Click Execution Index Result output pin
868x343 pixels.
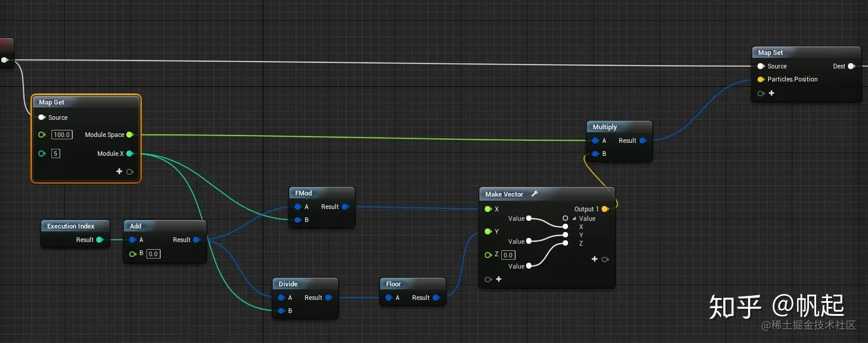pos(99,240)
